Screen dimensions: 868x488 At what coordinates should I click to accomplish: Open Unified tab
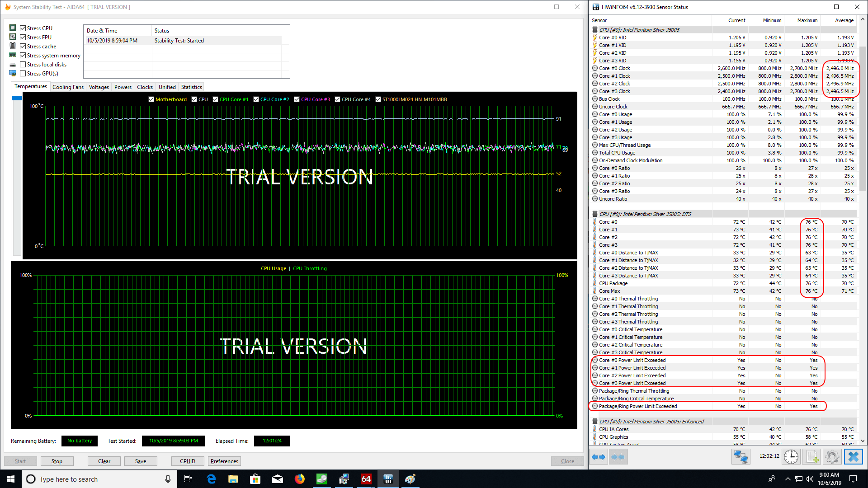[167, 87]
